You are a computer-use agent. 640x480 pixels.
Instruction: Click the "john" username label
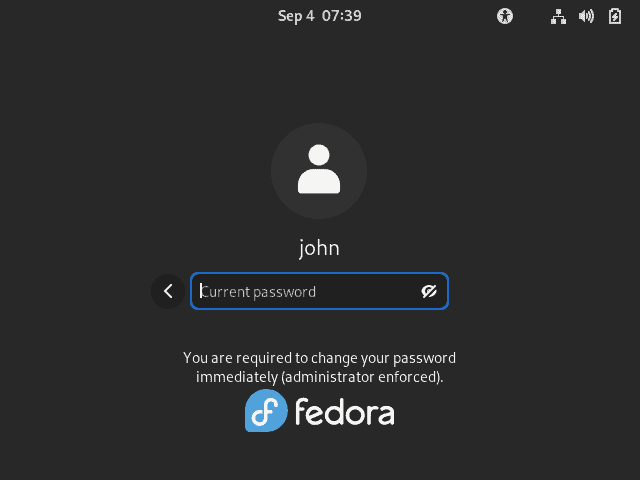[319, 248]
